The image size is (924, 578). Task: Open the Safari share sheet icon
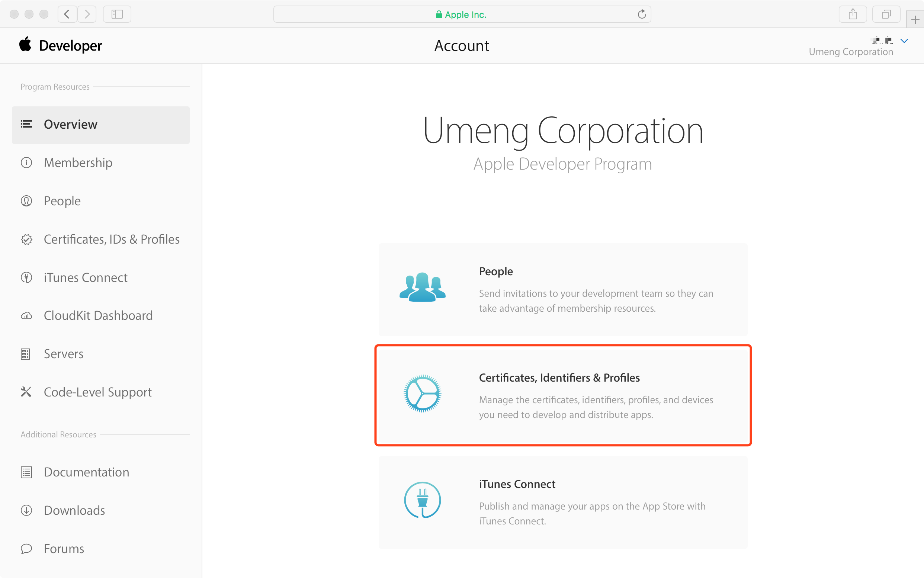pos(853,14)
